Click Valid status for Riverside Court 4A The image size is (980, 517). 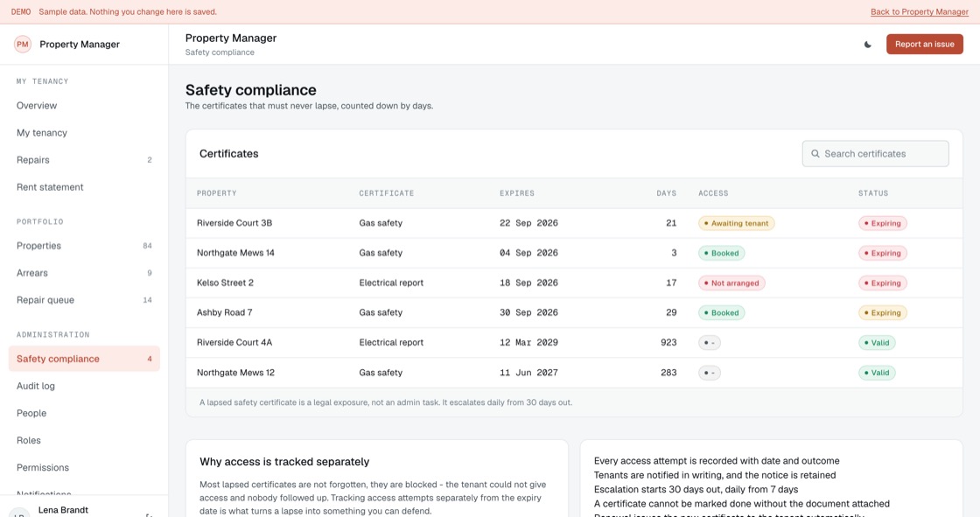[x=877, y=343]
